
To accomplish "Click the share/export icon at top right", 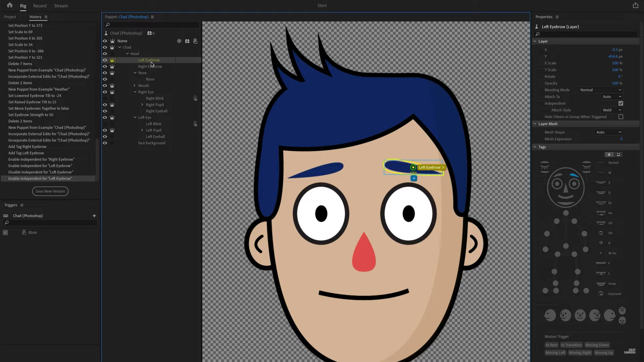I will [x=635, y=5].
